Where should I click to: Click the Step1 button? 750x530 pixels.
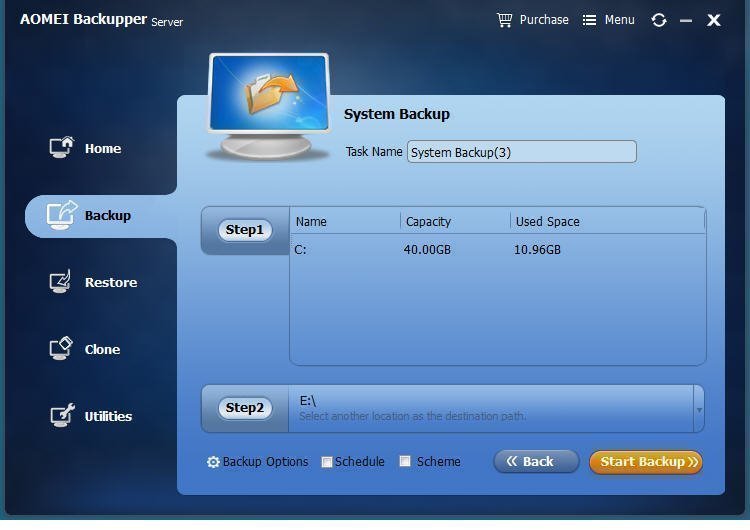pos(244,230)
